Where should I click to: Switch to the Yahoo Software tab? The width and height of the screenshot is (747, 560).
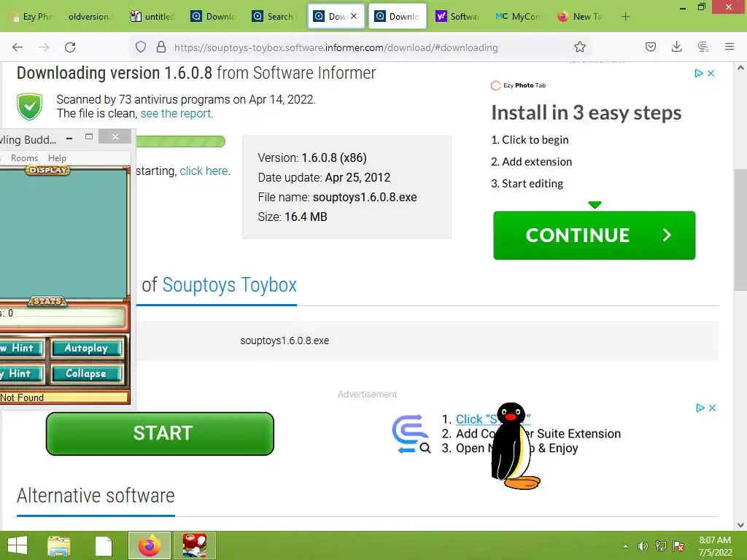point(457,17)
